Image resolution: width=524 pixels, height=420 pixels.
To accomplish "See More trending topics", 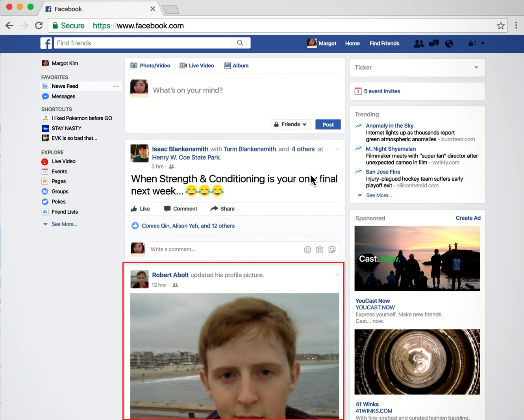I will coord(379,195).
